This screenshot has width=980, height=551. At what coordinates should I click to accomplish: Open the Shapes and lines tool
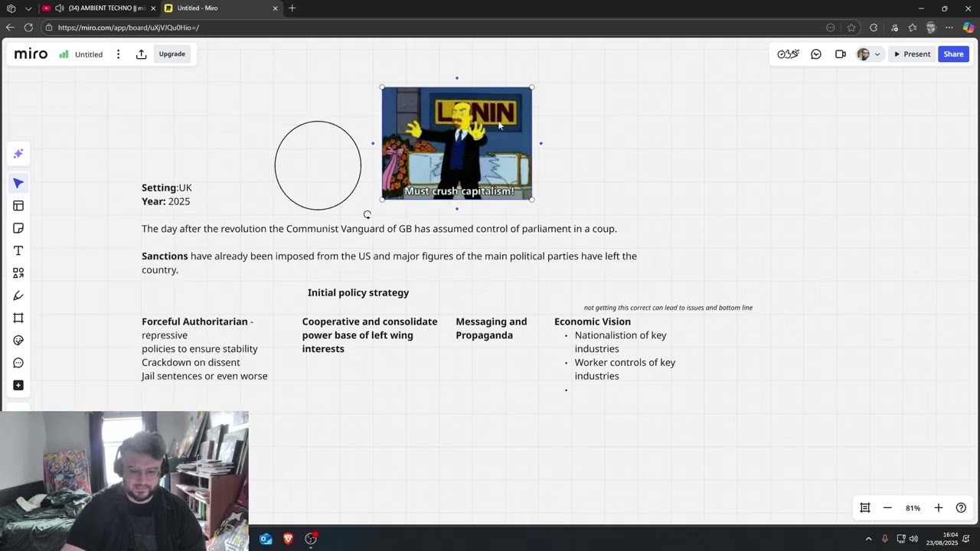[x=18, y=273]
